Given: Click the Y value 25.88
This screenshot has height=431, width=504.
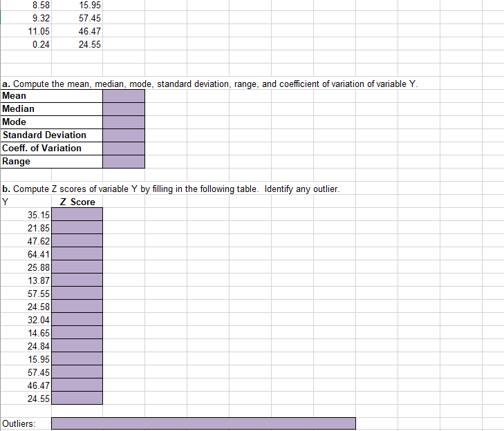Looking at the screenshot, I should coord(39,267).
